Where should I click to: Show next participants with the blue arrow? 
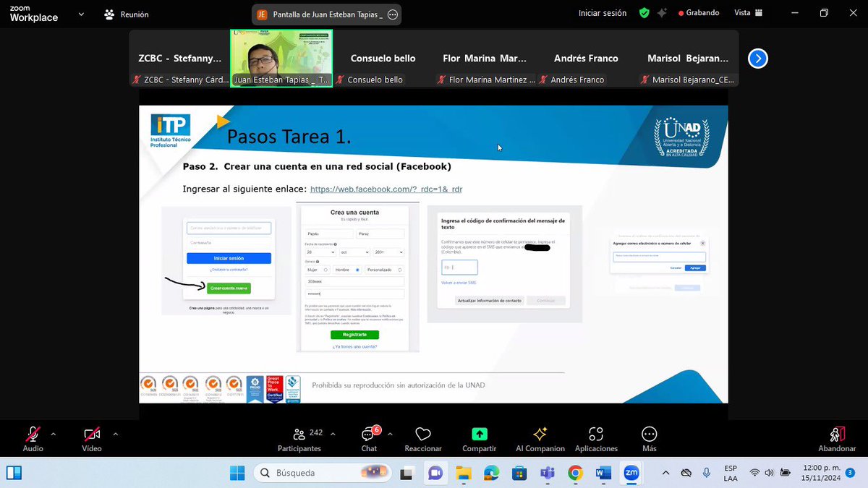[757, 59]
